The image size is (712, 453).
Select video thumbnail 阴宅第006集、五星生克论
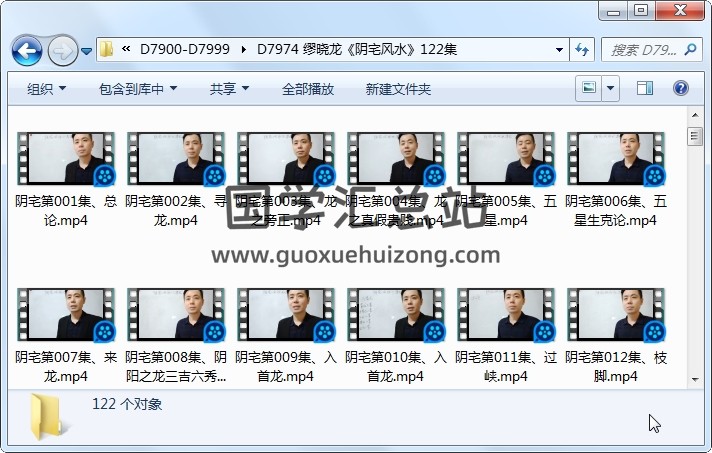pos(616,159)
